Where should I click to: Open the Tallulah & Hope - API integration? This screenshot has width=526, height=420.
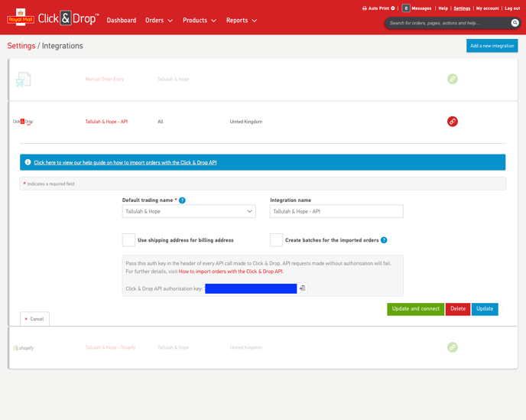[x=106, y=122]
